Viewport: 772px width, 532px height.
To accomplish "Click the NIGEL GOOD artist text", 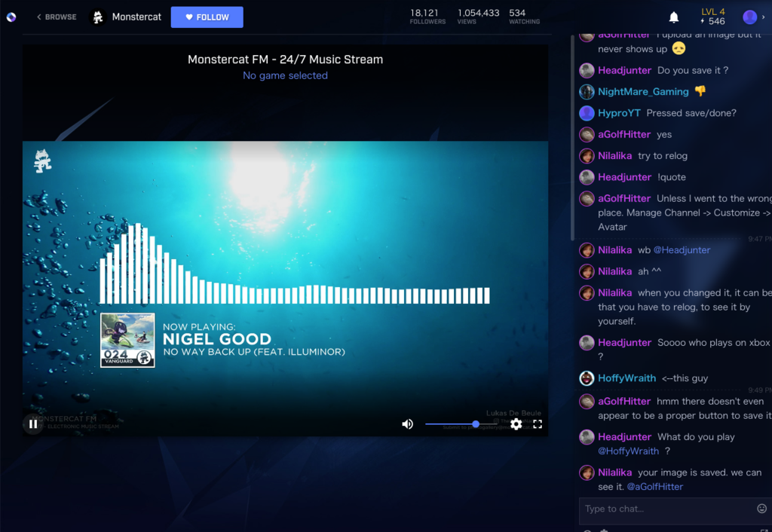I will (217, 339).
